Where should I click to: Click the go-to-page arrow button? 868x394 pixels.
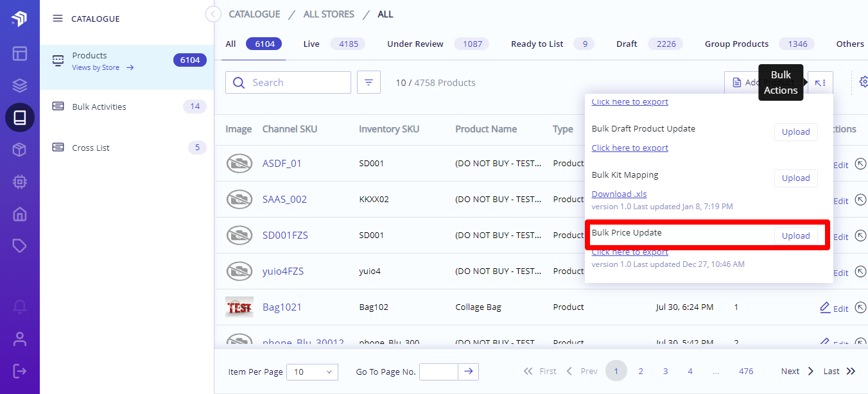pos(469,372)
